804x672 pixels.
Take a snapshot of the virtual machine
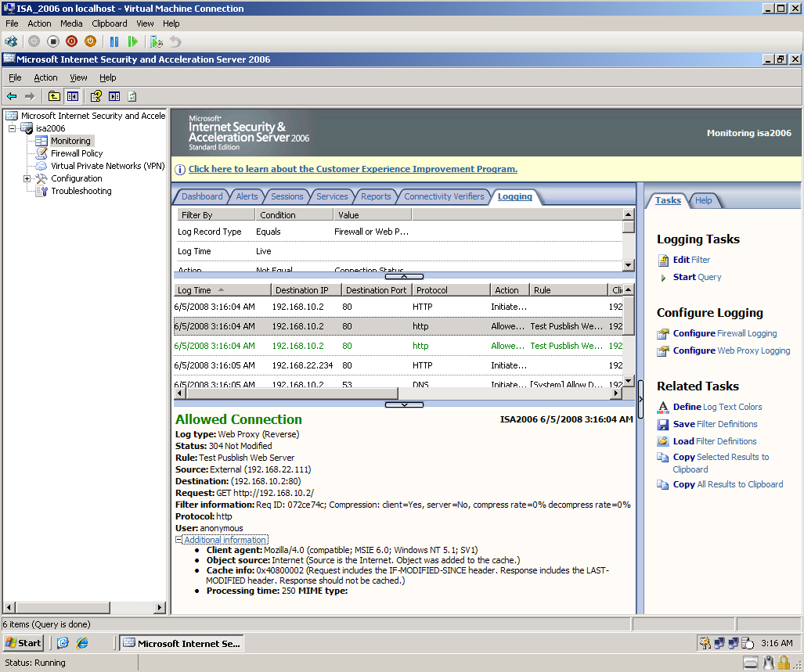157,41
